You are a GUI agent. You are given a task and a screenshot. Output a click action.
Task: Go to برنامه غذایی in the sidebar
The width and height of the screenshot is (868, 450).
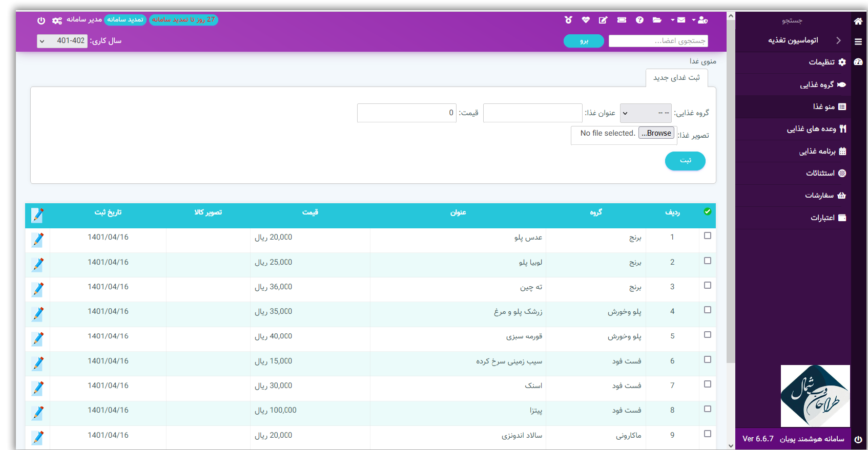click(822, 151)
